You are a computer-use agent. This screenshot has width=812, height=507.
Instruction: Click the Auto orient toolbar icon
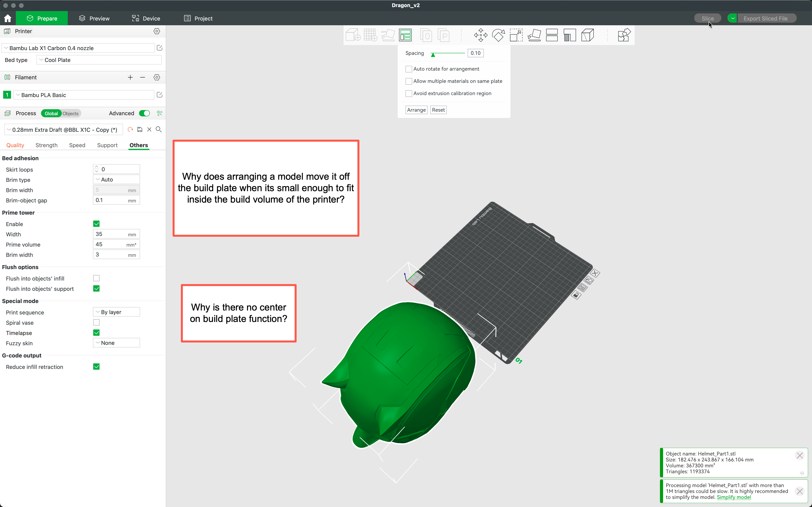tap(388, 35)
